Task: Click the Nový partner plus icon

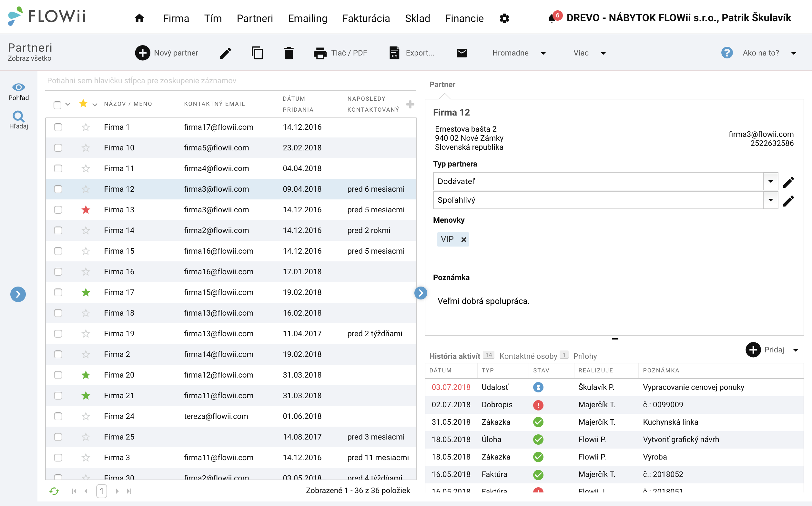Action: tap(143, 53)
